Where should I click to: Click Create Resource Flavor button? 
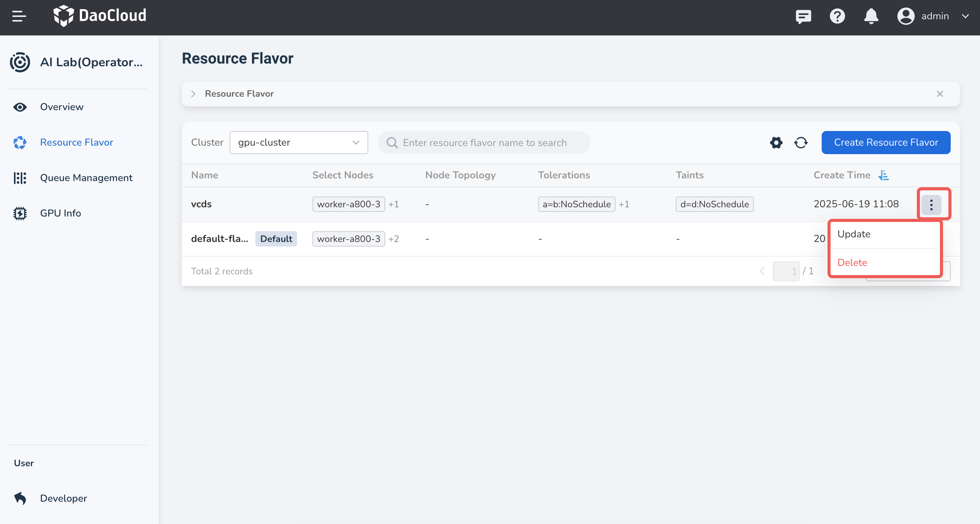coord(886,143)
